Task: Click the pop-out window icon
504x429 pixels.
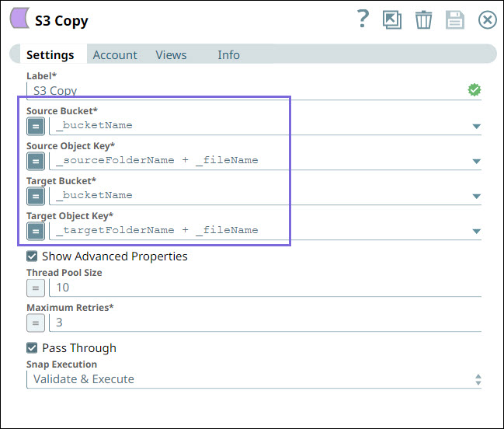Action: coord(392,20)
